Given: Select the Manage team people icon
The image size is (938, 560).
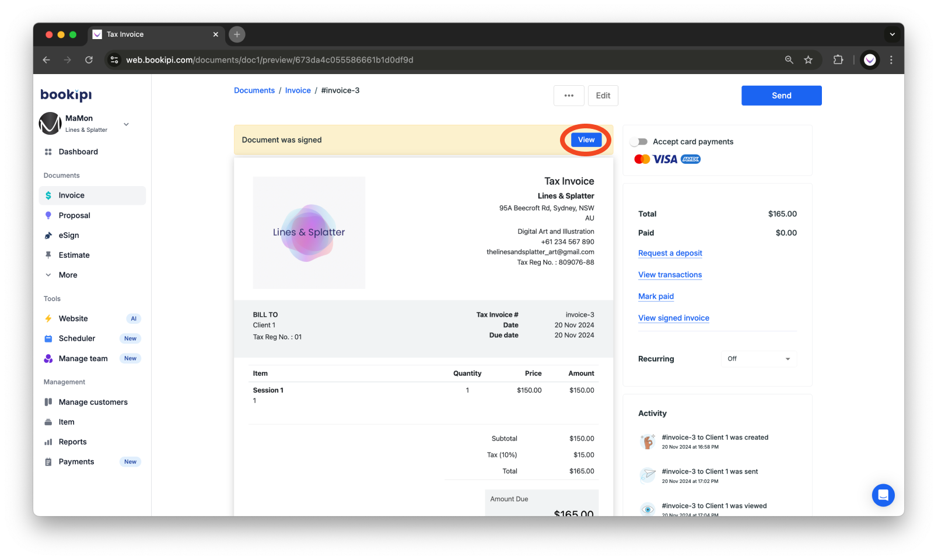Looking at the screenshot, I should (48, 358).
